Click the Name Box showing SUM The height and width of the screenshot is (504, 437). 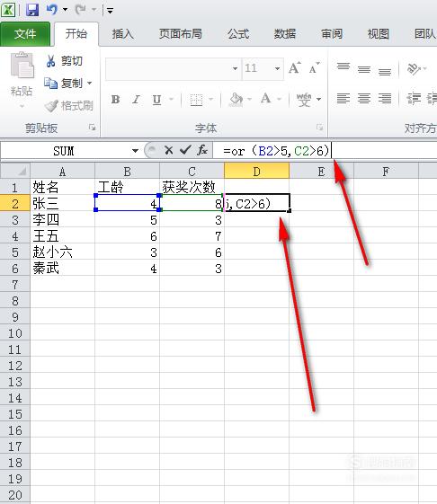[x=64, y=150]
